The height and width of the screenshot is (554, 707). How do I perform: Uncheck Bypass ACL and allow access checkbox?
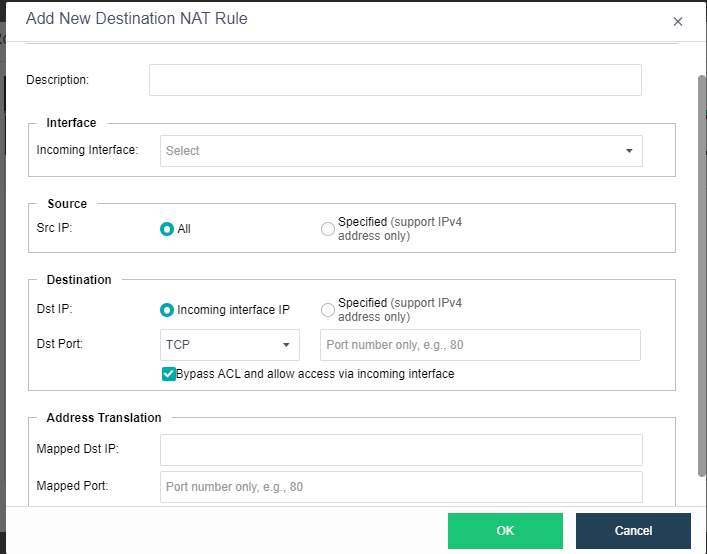click(169, 374)
